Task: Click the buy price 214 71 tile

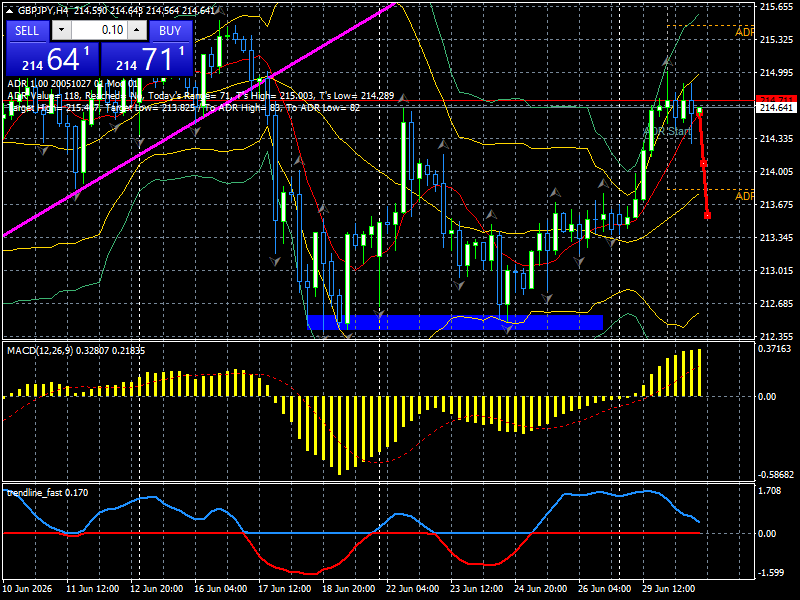Action: pyautogui.click(x=147, y=59)
